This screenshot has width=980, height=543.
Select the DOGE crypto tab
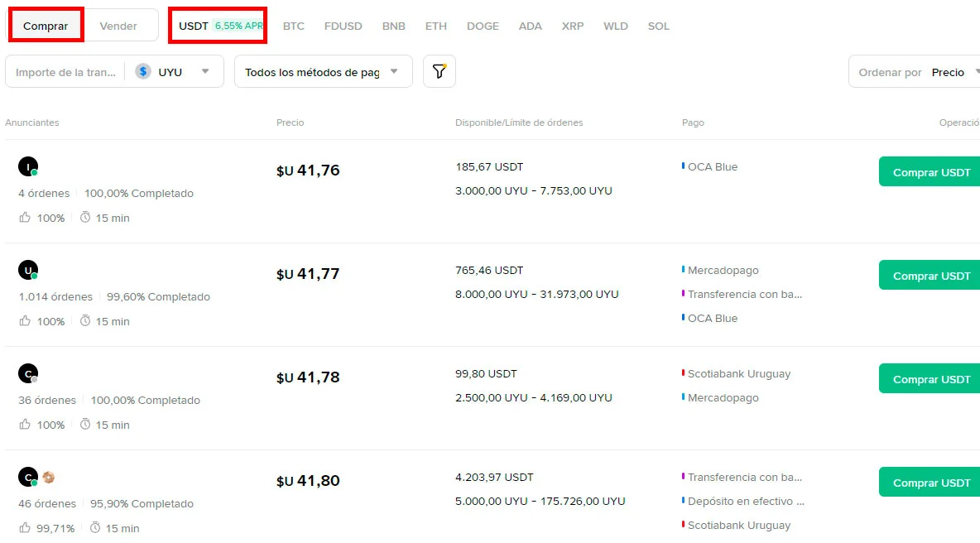tap(483, 26)
